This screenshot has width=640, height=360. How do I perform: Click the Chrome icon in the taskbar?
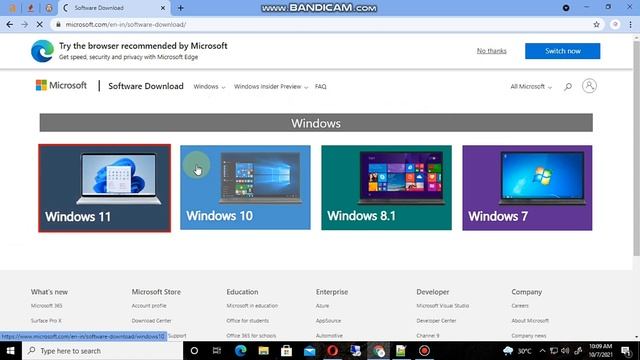378,351
